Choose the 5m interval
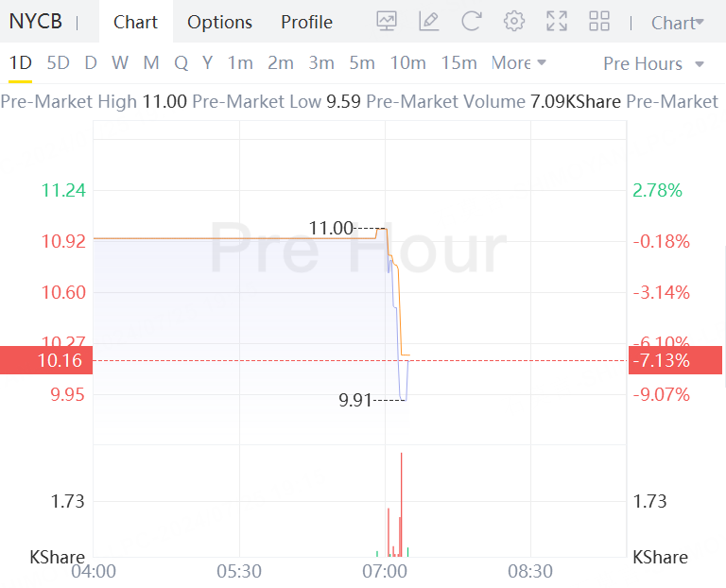Screen dimensions: 726x588 [362, 62]
